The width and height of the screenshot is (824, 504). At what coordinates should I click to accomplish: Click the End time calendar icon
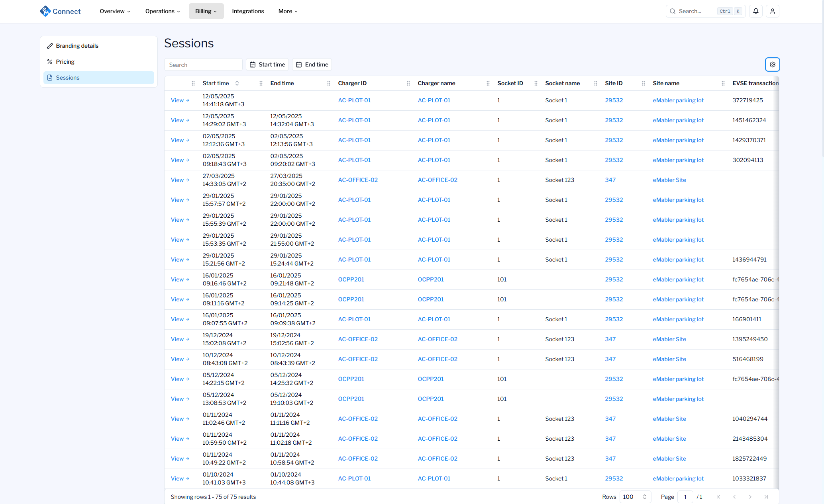coord(299,64)
